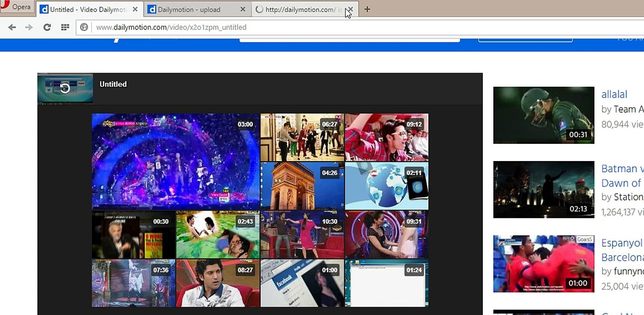Play the suggested video with 08:27 duration
Viewport: 644px width, 315px height.
218,283
